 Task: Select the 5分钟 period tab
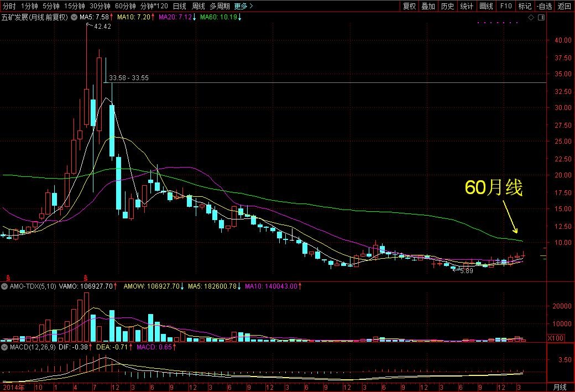pos(51,6)
